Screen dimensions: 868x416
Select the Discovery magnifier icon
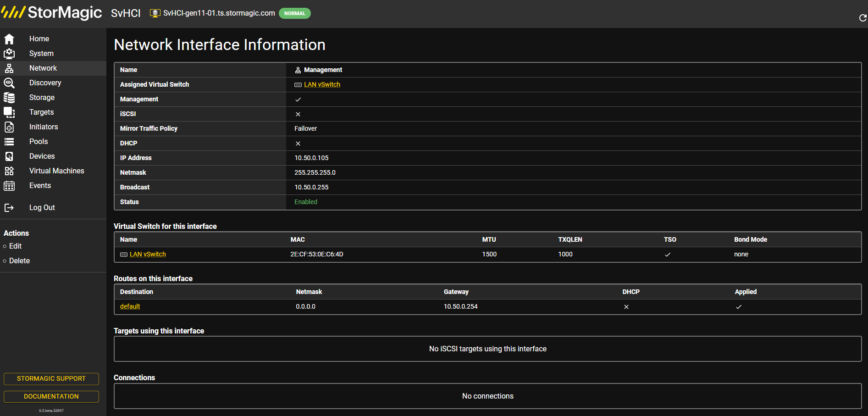pyautogui.click(x=9, y=83)
